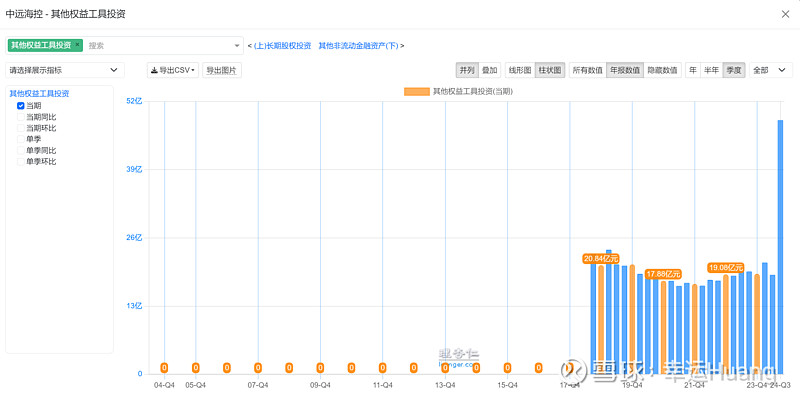Image resolution: width=800 pixels, height=397 pixels.
Task: Close the dialog with the X icon
Action: [x=785, y=14]
